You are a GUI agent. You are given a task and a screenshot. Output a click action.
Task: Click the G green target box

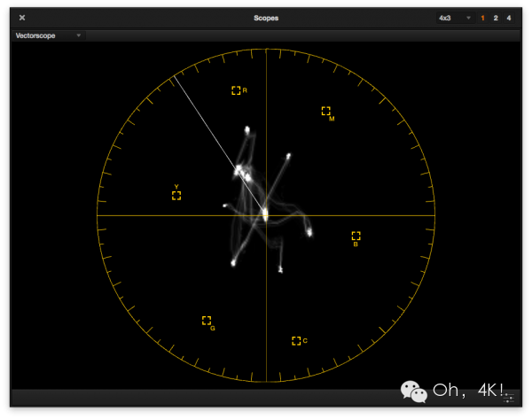pyautogui.click(x=207, y=321)
